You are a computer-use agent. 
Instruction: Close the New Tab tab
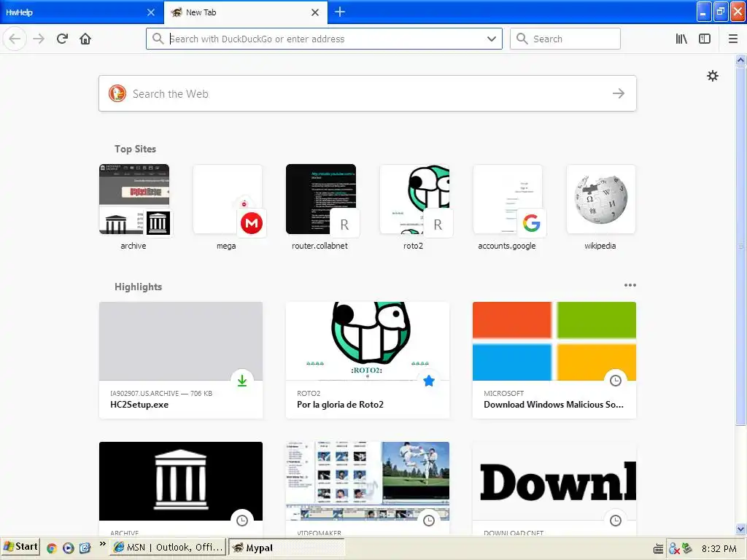pos(315,12)
